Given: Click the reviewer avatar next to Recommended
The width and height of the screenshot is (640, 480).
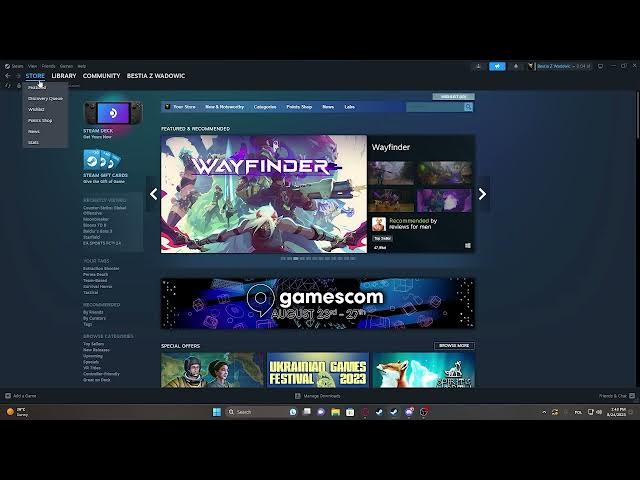Looking at the screenshot, I should pyautogui.click(x=379, y=224).
